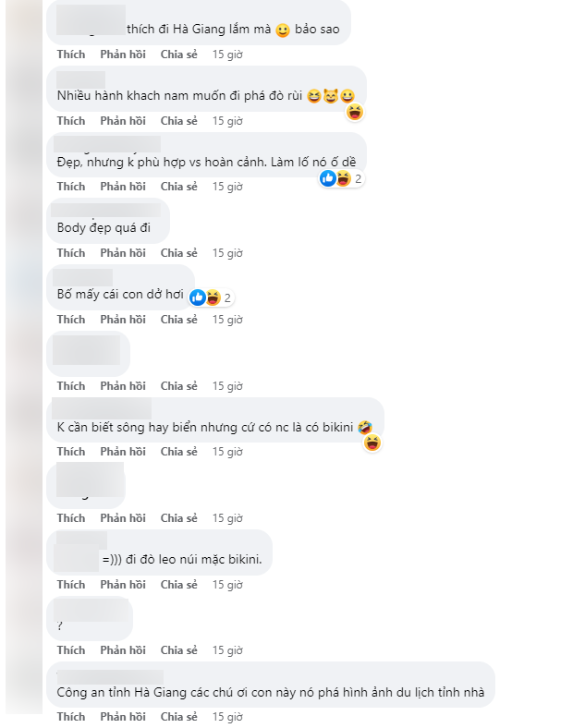
Task: Click the haha emoji beside the "Làm lố nó ố dề" reaction count
Action: tap(343, 178)
